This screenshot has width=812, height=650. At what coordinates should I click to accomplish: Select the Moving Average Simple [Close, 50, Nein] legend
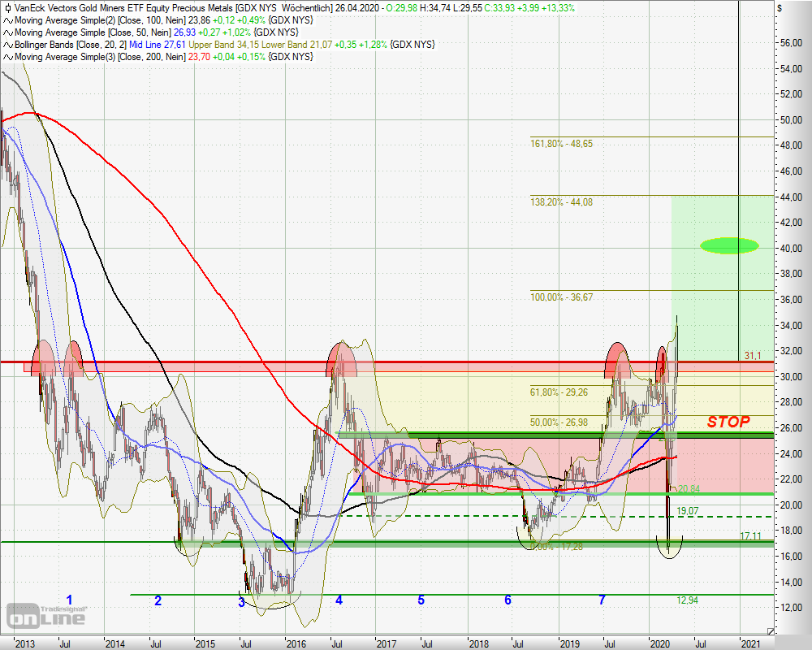point(93,32)
